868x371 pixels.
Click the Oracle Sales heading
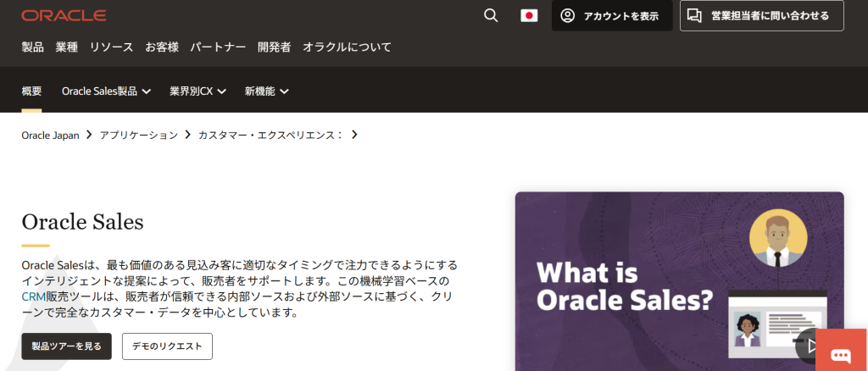pos(82,222)
